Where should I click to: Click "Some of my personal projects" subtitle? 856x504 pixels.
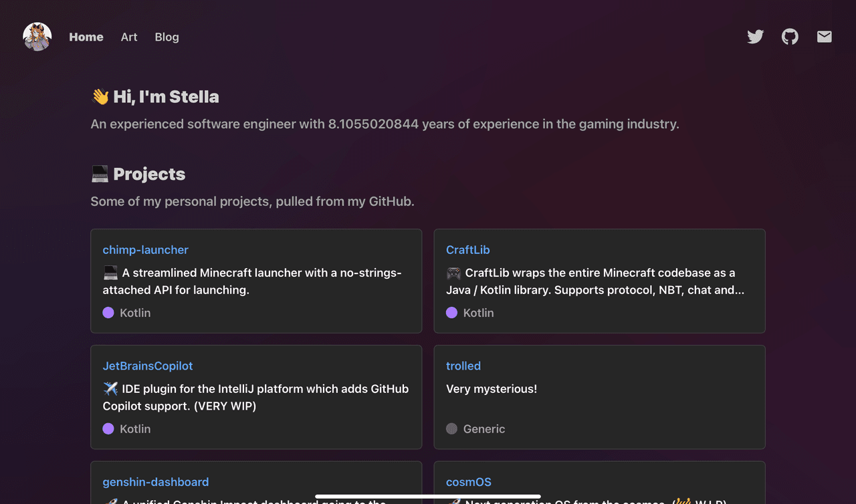(253, 201)
